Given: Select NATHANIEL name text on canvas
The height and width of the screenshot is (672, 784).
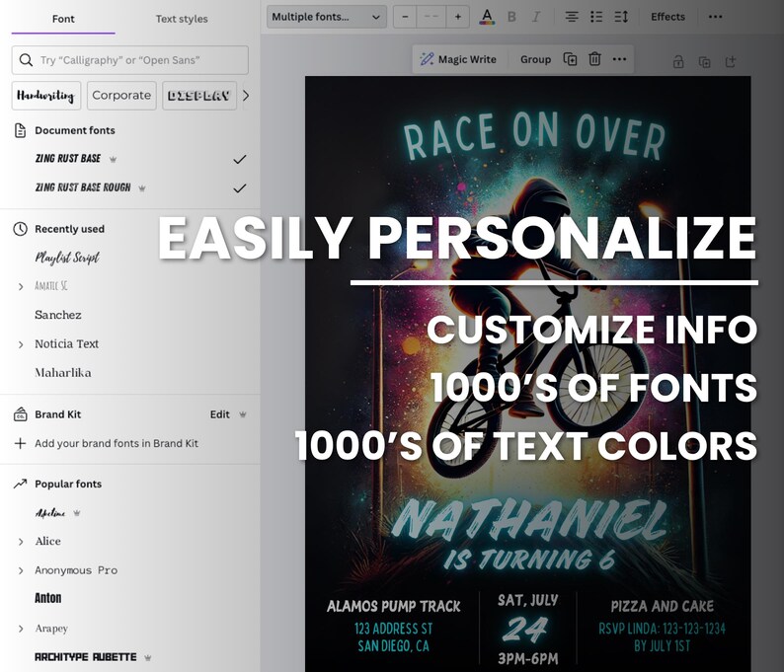Looking at the screenshot, I should [x=529, y=522].
